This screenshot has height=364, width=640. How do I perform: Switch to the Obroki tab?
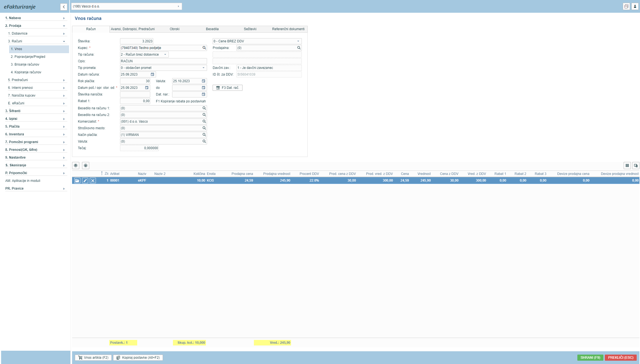(x=175, y=29)
